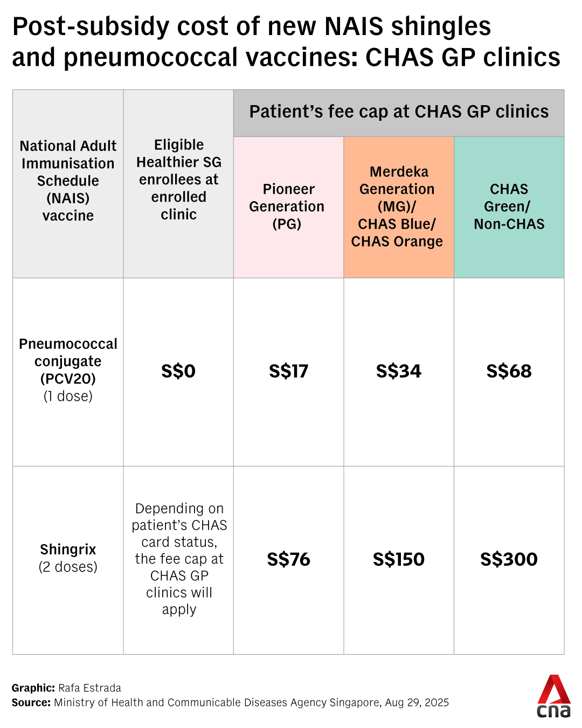Click the S$34 price for PCV20
This screenshot has height=728, width=582.
pyautogui.click(x=399, y=371)
